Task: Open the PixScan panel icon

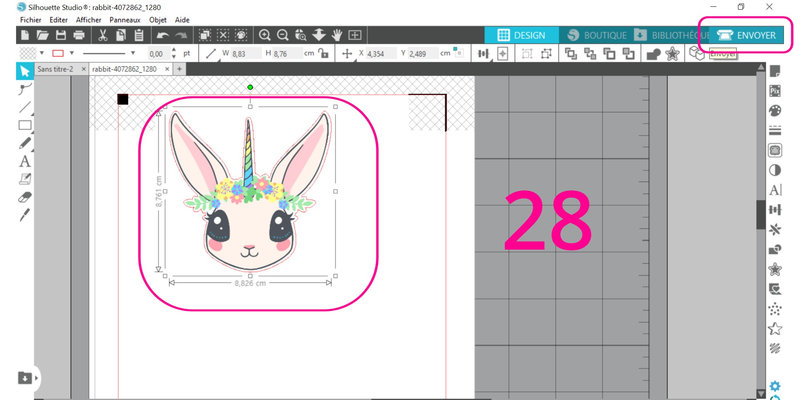Action: (x=774, y=90)
